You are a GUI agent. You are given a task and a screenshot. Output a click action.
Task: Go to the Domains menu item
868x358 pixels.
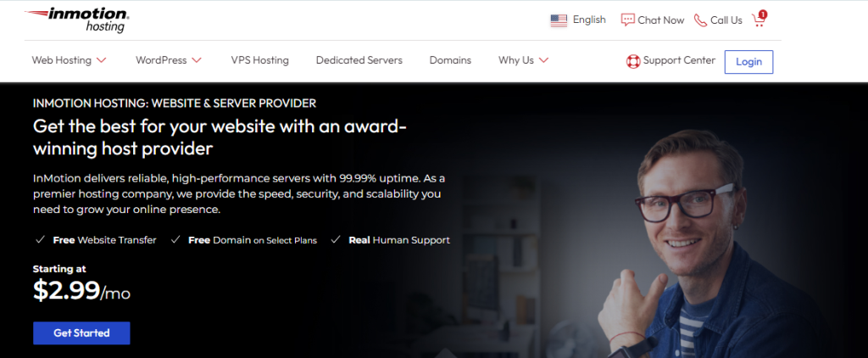click(x=450, y=60)
